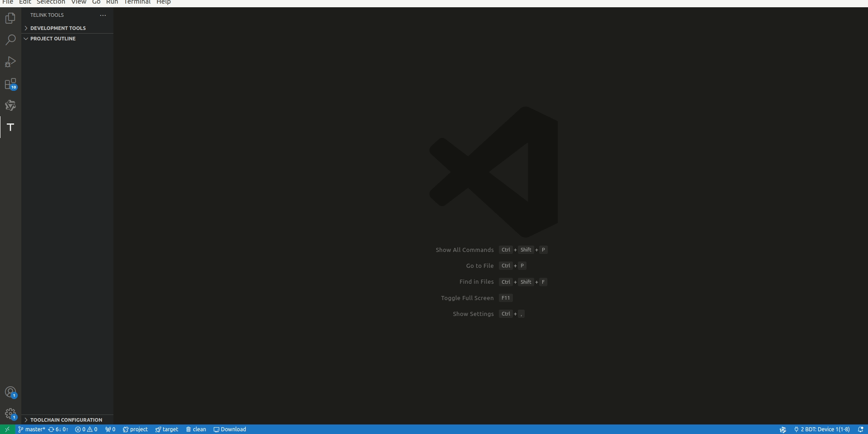The width and height of the screenshot is (868, 434).
Task: Open the Help menu
Action: click(163, 2)
